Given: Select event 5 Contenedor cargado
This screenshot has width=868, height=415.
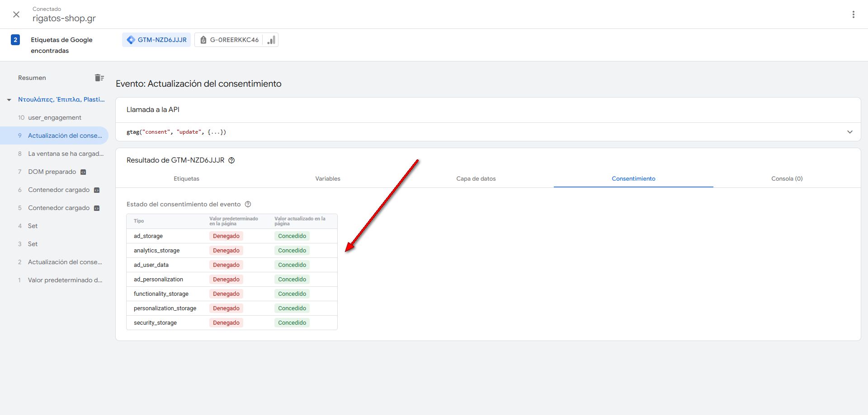Looking at the screenshot, I should pos(54,208).
